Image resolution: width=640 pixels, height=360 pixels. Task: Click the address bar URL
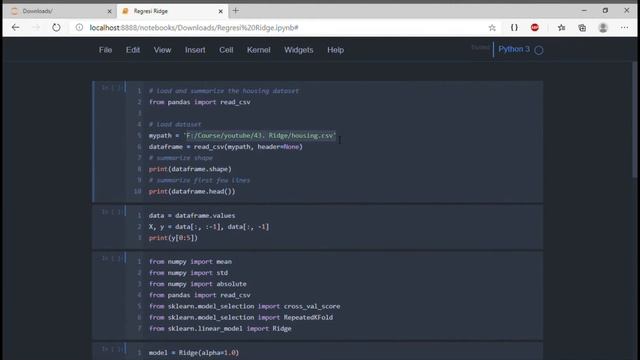point(194,28)
